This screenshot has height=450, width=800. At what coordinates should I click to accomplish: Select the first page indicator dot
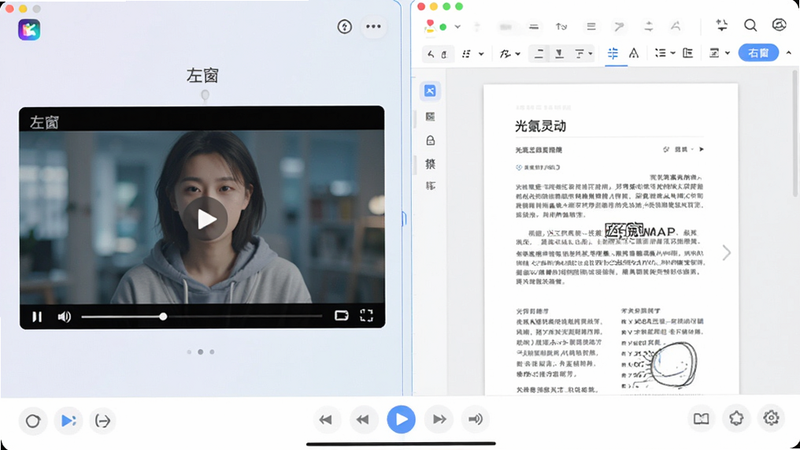coord(189,352)
